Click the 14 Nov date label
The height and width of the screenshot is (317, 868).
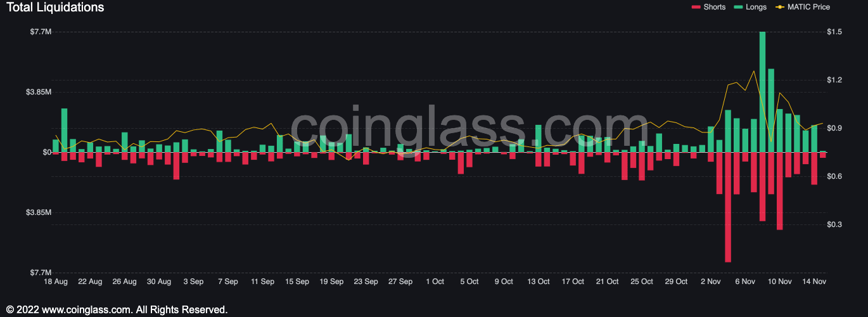[x=814, y=281]
